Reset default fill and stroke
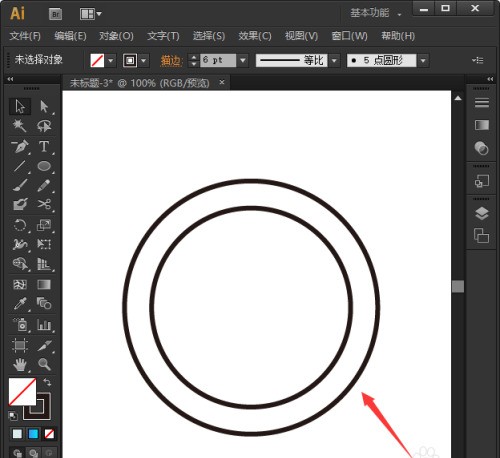The width and height of the screenshot is (500, 458). coord(13,416)
